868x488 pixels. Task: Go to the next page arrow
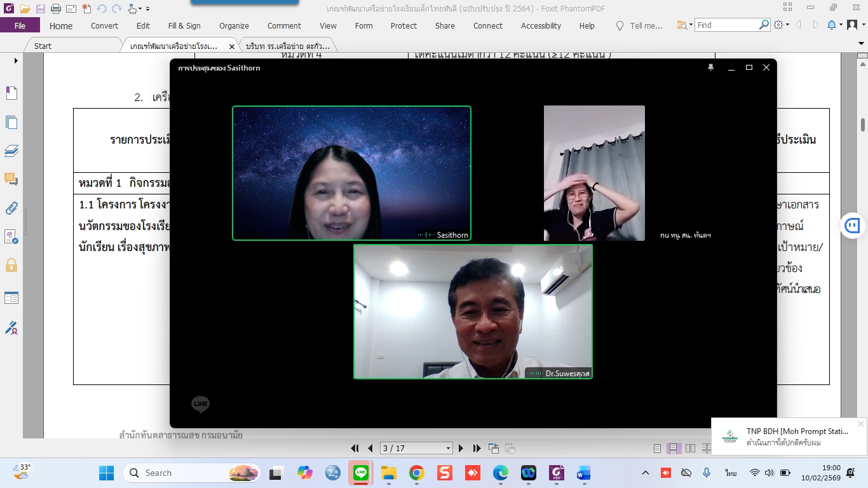pos(461,448)
